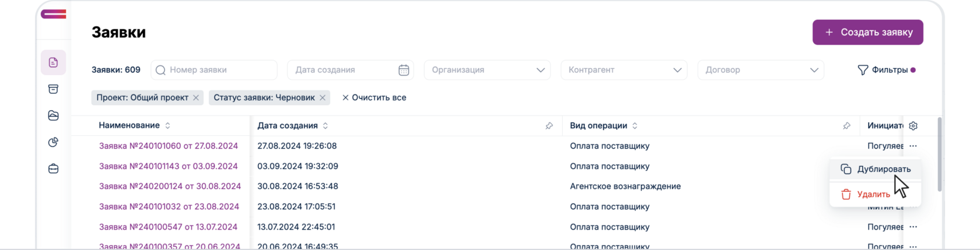Click the calendar icon in Дата создания
This screenshot has height=250, width=980.
(404, 70)
